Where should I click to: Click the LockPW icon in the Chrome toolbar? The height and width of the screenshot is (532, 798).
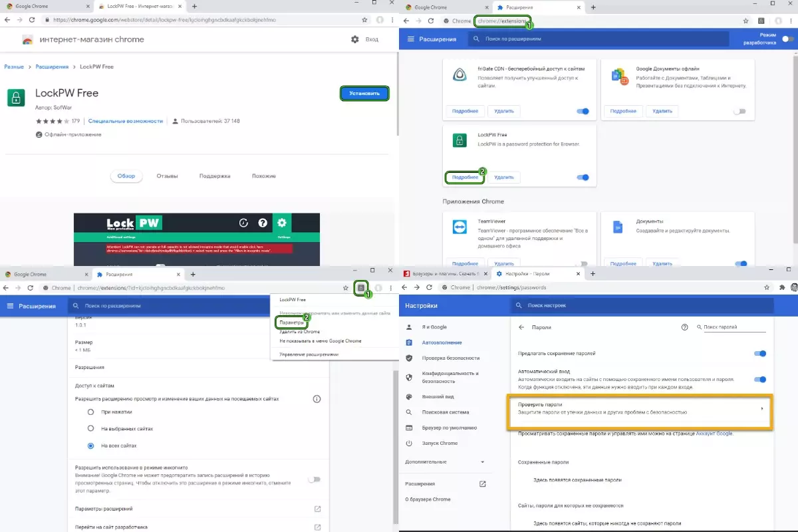point(361,288)
